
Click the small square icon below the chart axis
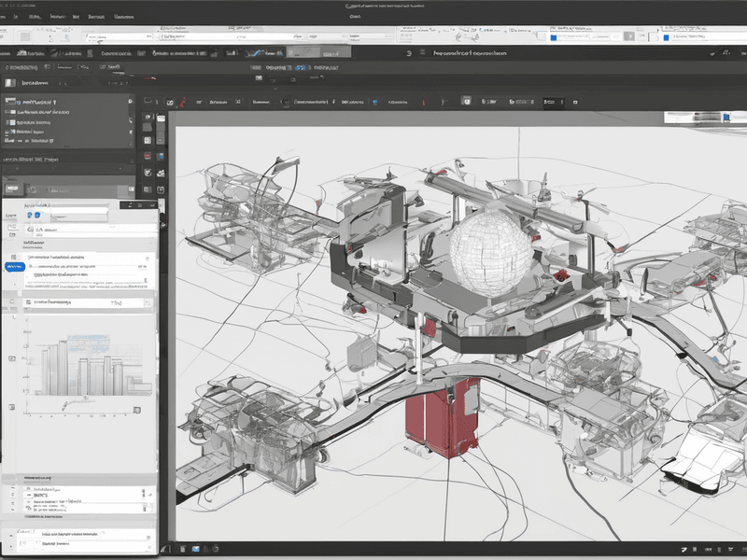coord(137,410)
